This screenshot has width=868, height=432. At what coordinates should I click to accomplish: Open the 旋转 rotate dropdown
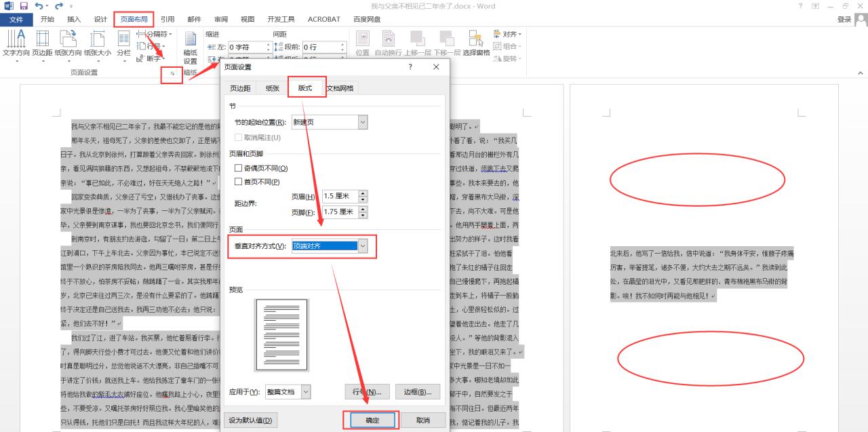[x=507, y=58]
